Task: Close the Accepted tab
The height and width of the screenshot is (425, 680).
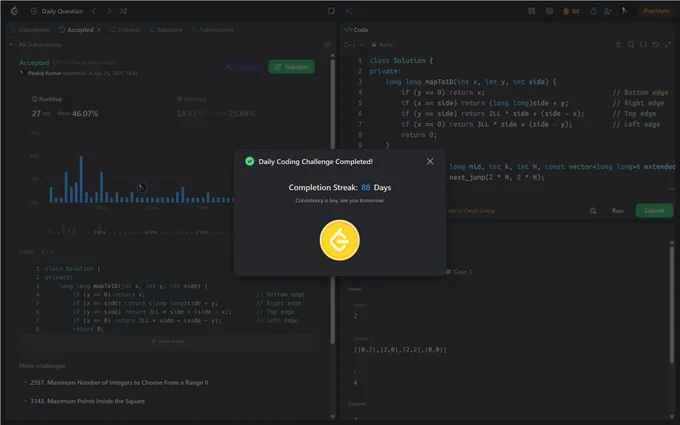Action: coord(99,30)
